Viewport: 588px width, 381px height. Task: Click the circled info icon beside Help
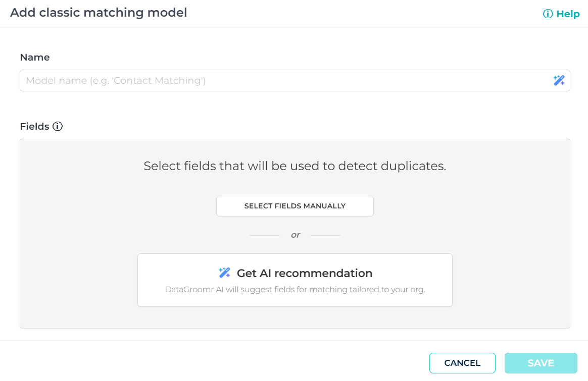click(x=548, y=14)
